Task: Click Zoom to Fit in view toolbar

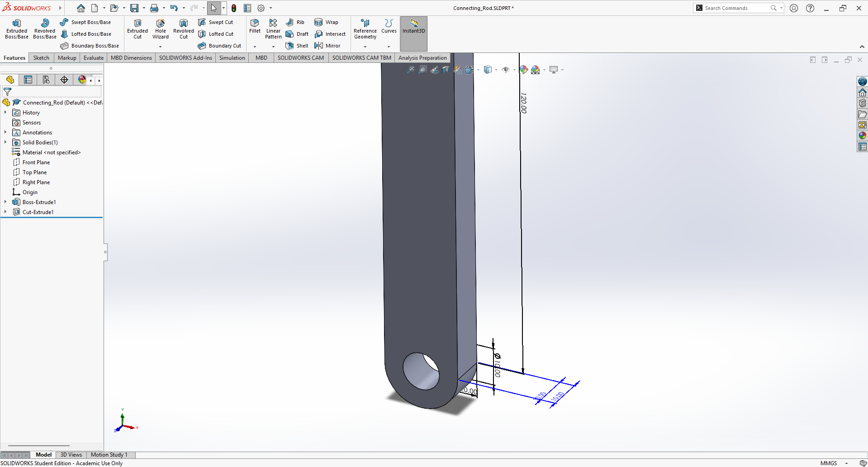Action: tap(411, 70)
